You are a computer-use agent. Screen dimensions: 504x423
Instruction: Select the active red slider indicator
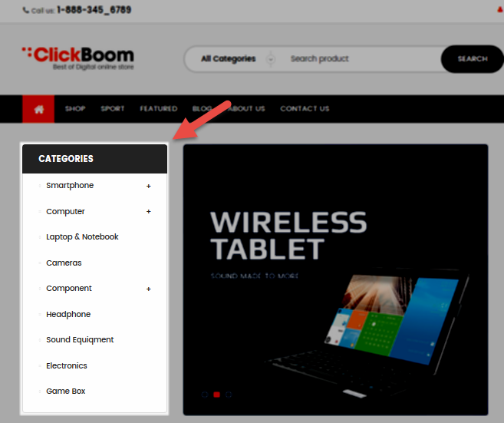(216, 395)
